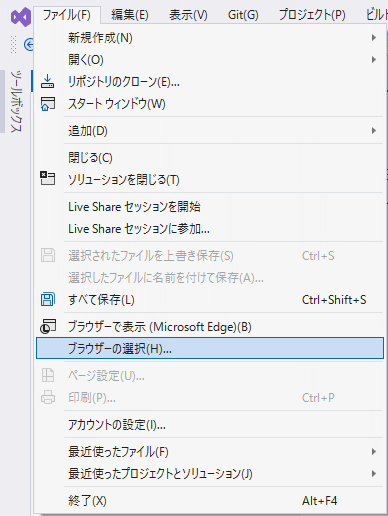Click the clone repository download icon
This screenshot has height=516, width=388.
pyautogui.click(x=47, y=81)
